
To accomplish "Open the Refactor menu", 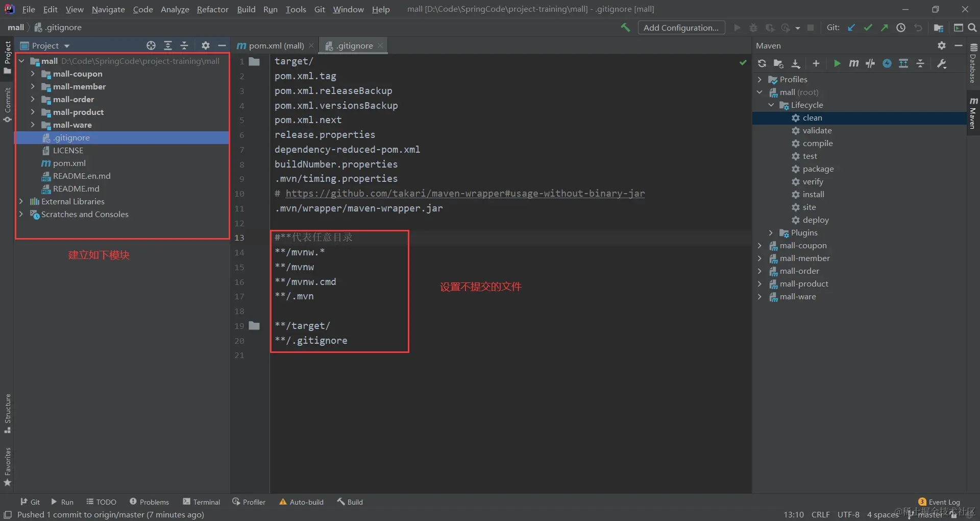I will click(213, 9).
